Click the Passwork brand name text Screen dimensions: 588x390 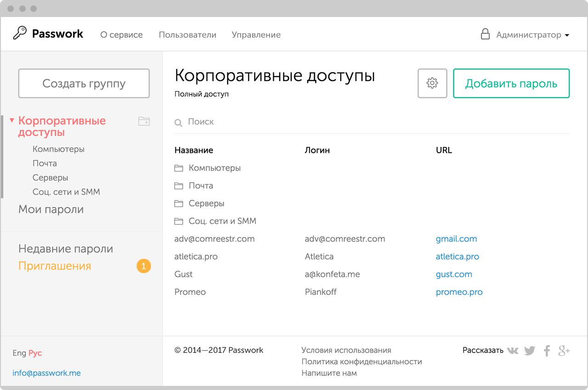57,33
